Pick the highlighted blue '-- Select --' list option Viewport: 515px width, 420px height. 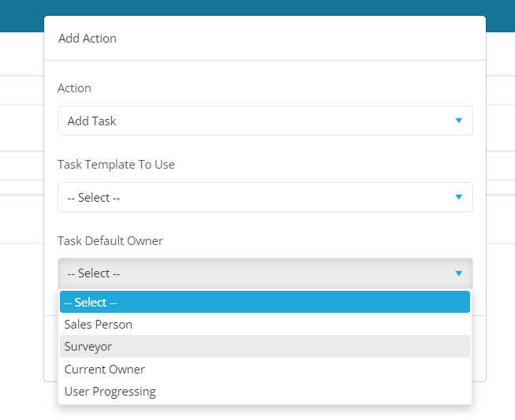265,302
